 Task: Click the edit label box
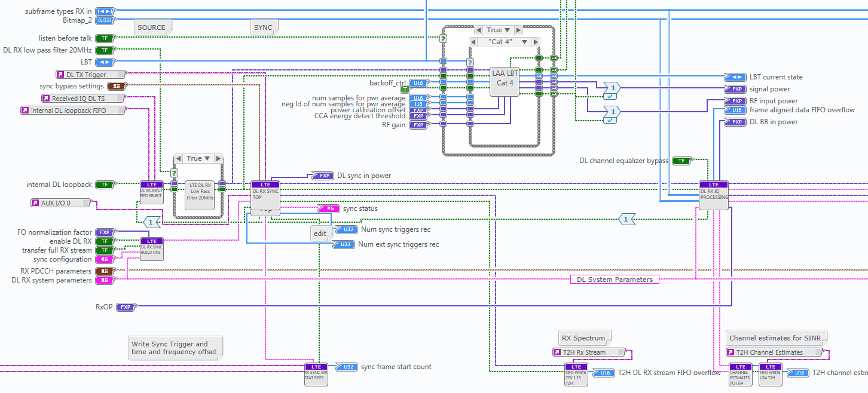320,234
